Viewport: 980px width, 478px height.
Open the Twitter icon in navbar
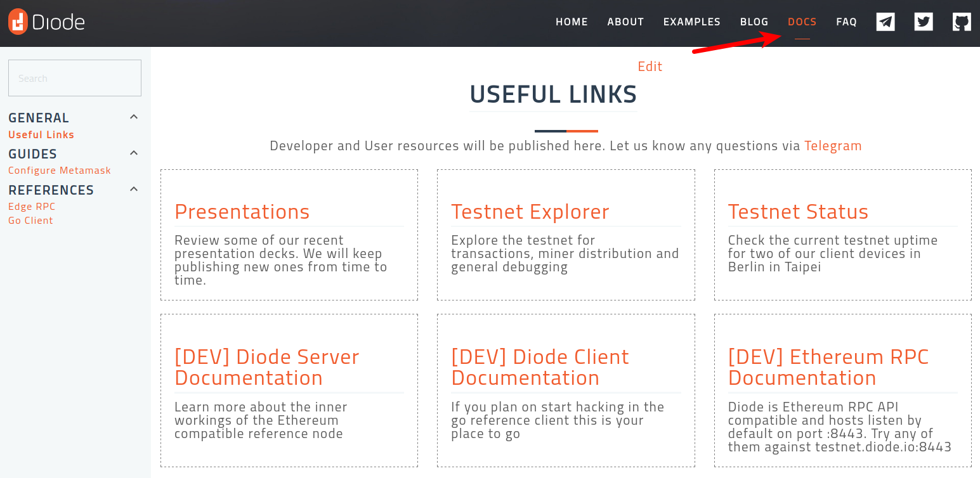(924, 22)
